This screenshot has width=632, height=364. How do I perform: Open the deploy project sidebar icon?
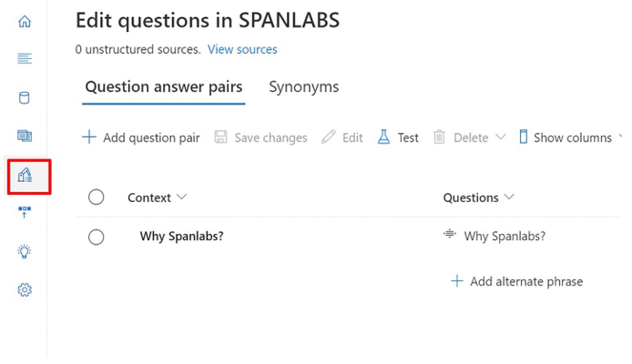[25, 212]
